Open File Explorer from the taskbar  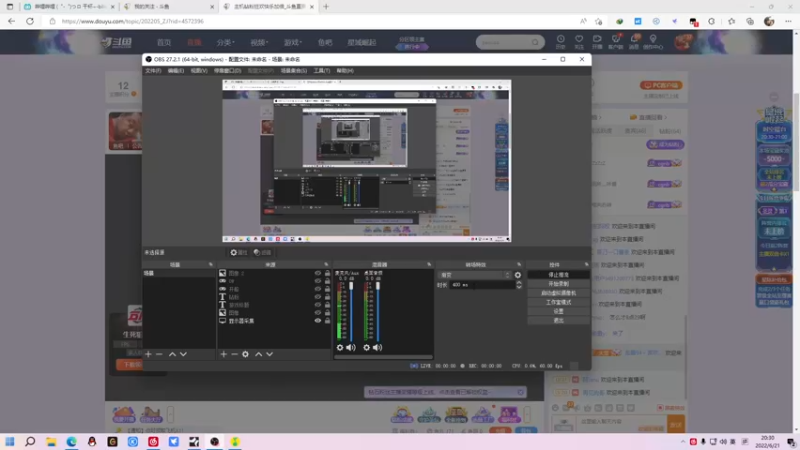51,441
